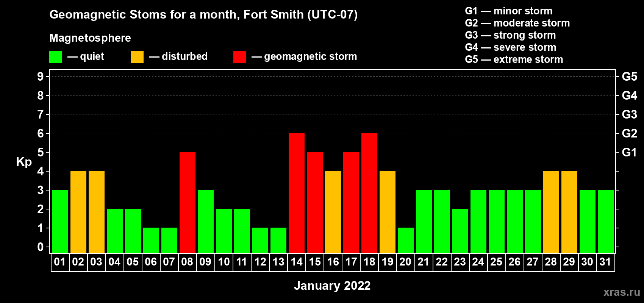Click the 'G1 — minor storm' legend line
The height and width of the screenshot is (303, 644).
(509, 11)
